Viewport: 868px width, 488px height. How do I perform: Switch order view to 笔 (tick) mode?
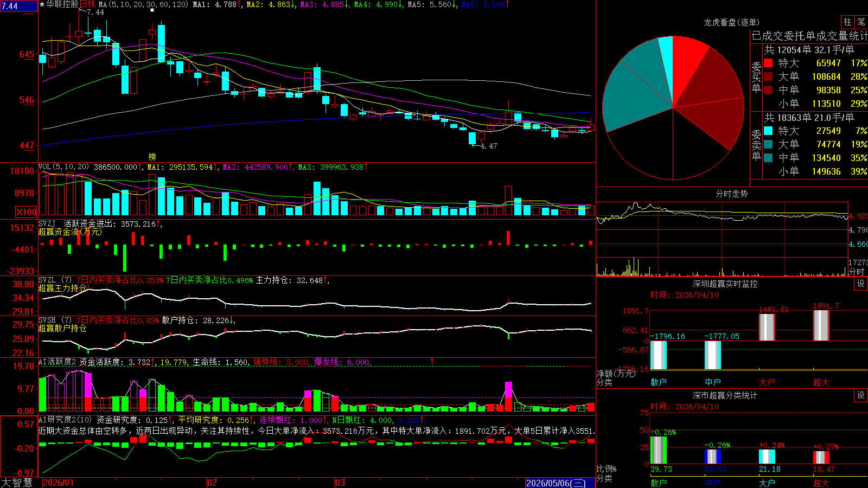(861, 22)
